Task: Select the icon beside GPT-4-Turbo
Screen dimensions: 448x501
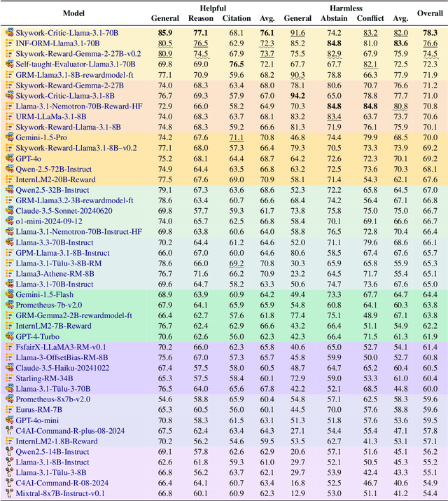Action: (x=10, y=336)
